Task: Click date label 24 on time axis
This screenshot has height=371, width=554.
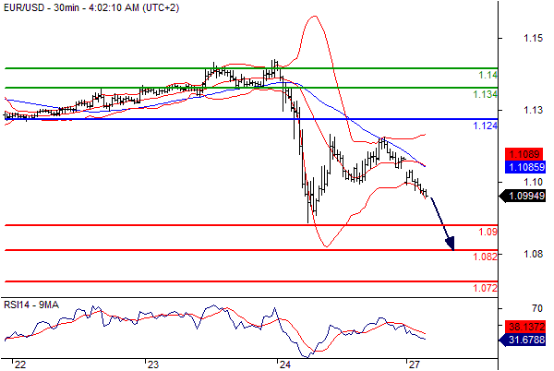Action: [284, 365]
